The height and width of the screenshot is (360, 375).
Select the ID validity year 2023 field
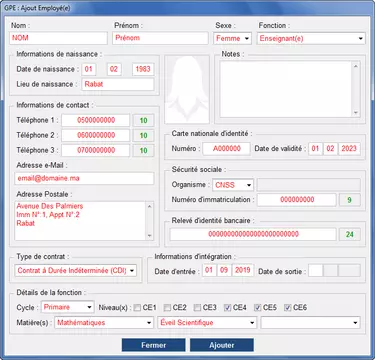tap(349, 149)
